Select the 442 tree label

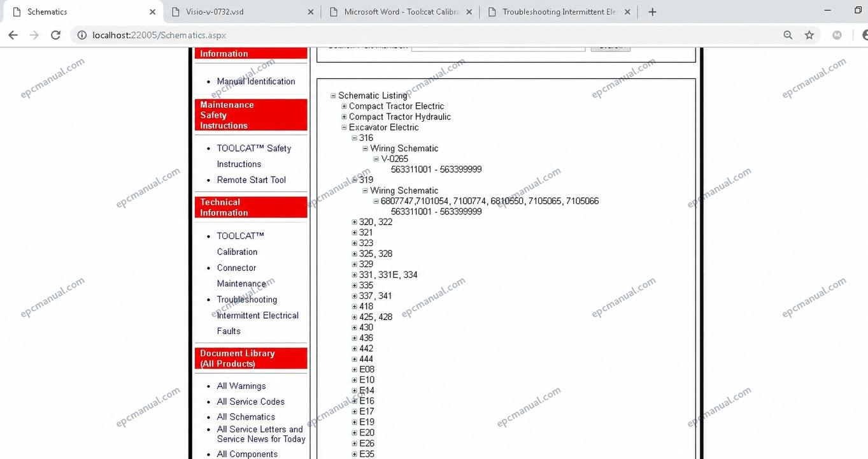[366, 349]
